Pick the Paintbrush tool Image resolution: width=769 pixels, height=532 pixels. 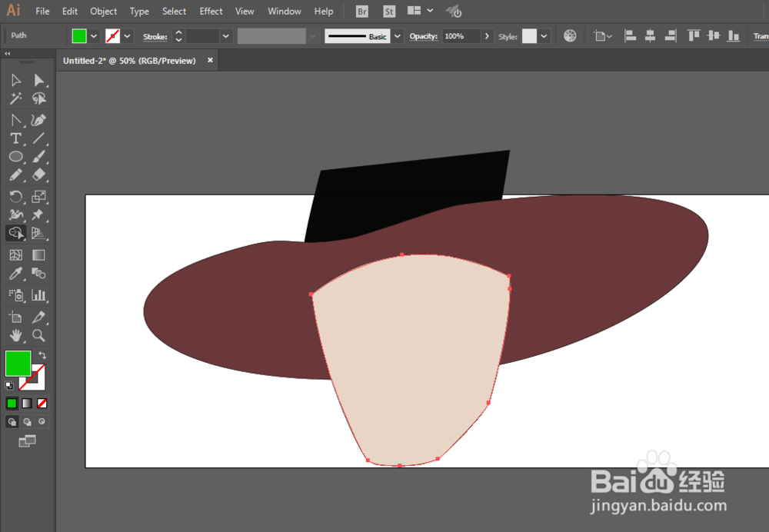[x=38, y=156]
